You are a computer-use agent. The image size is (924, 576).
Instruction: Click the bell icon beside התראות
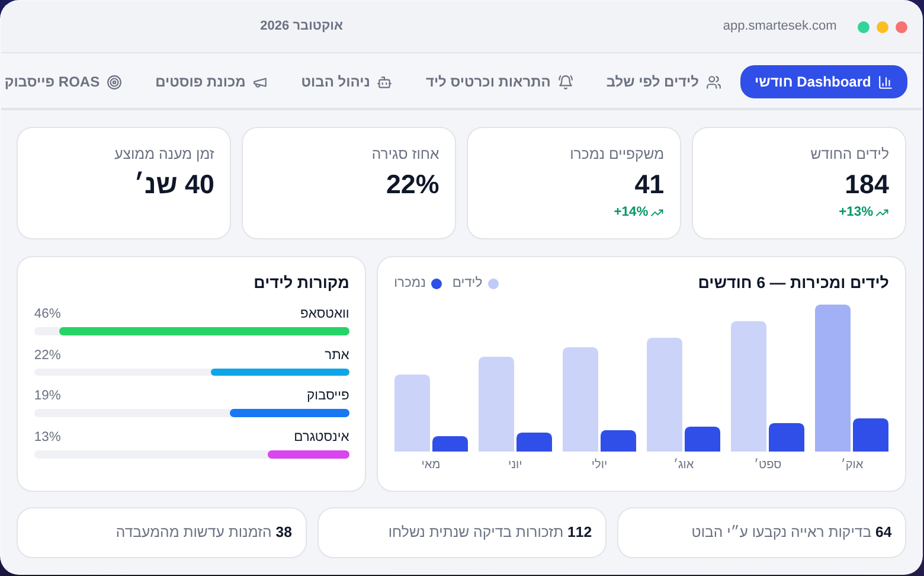click(x=566, y=82)
